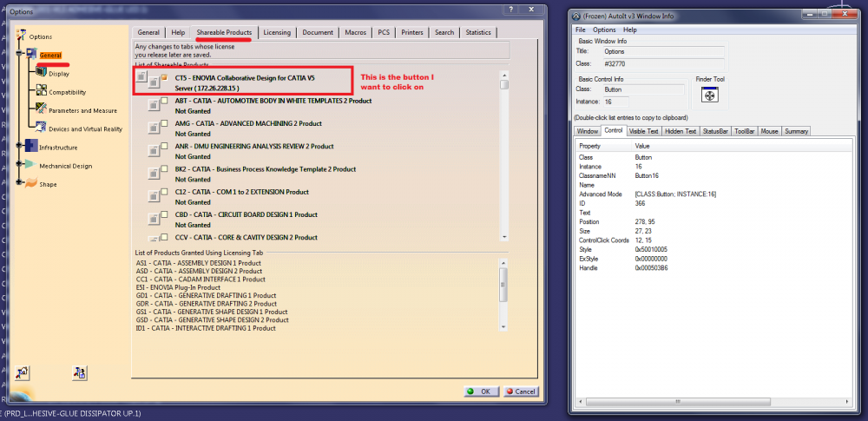This screenshot has height=421, width=868.
Task: Select Parameters and Measure tree item
Action: coord(82,110)
